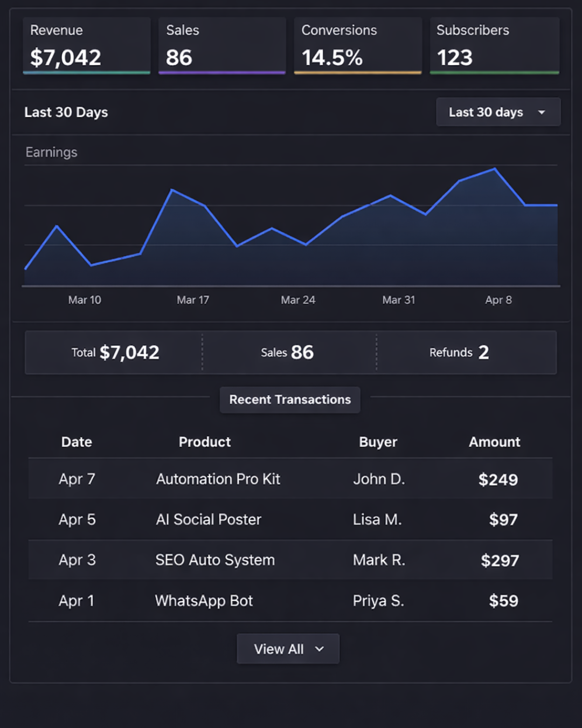Click the Refunds count summary
582x728 pixels.
point(459,353)
